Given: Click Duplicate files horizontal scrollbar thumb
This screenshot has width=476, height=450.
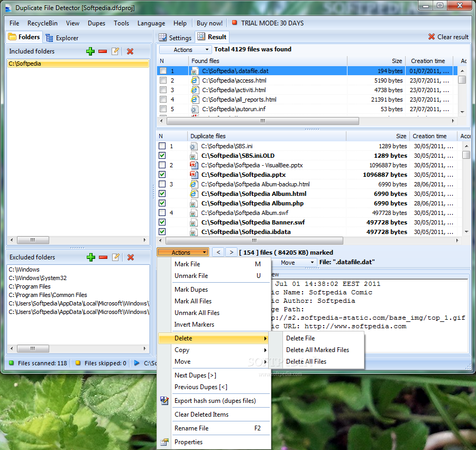Looking at the screenshot, I should 254,241.
